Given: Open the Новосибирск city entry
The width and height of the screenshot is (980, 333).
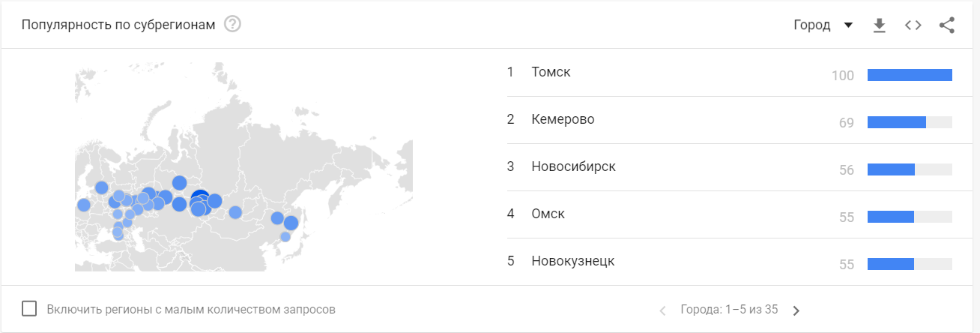Looking at the screenshot, I should 573,166.
